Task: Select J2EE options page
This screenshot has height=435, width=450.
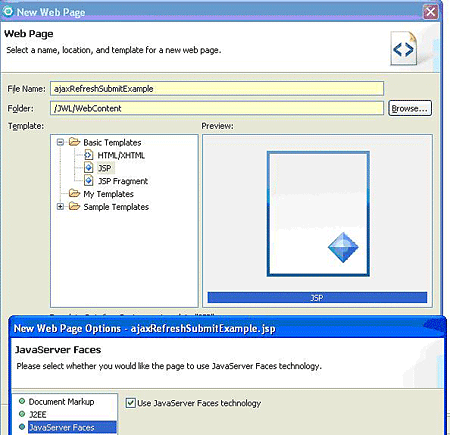Action: 38,414
